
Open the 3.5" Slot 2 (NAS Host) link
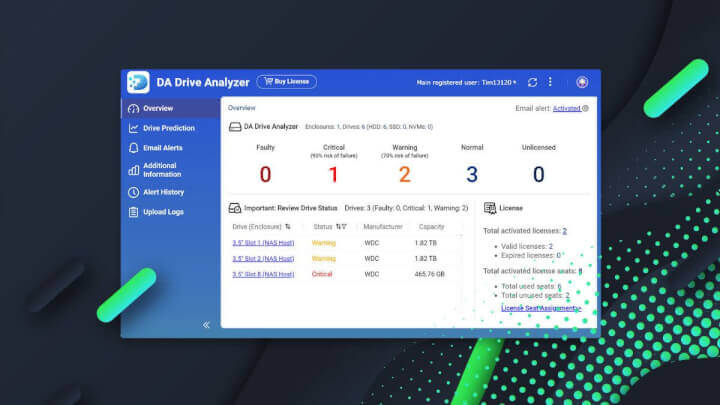(263, 259)
